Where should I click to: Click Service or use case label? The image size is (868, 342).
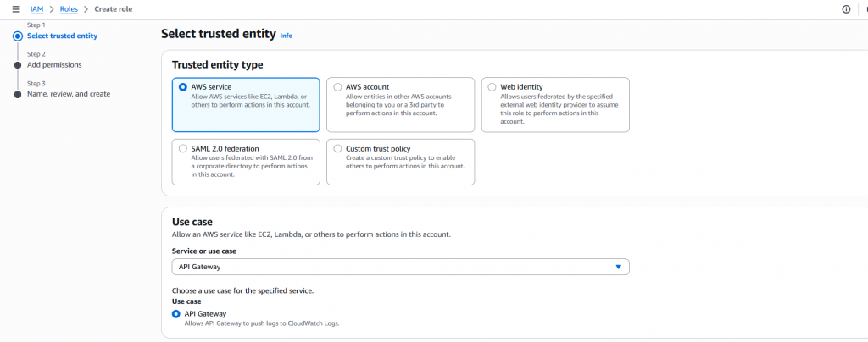click(x=204, y=251)
